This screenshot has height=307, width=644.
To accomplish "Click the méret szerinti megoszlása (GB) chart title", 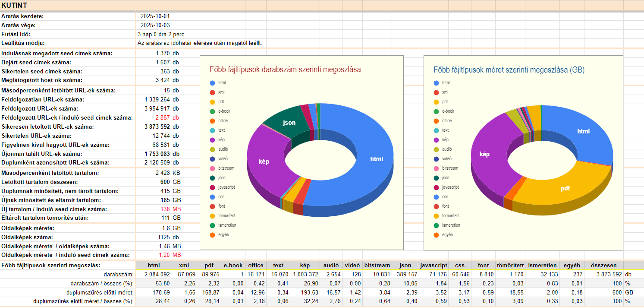I will tap(509, 70).
